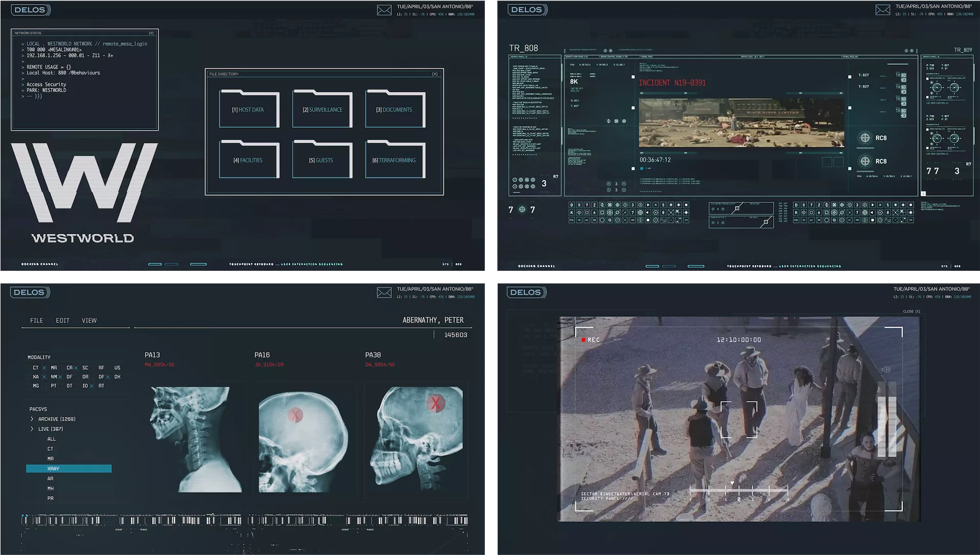This screenshot has height=555, width=980.
Task: Open the VIEW menu
Action: (89, 320)
